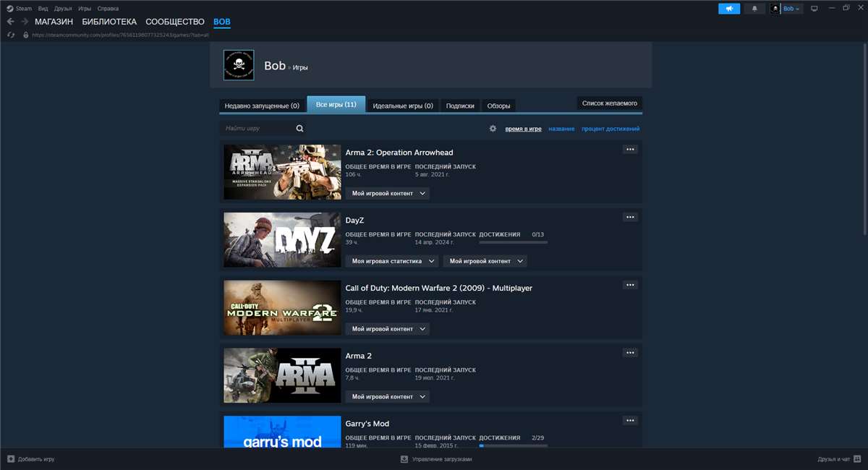Click the list settings gear above the games
868x470 pixels.
tap(493, 128)
